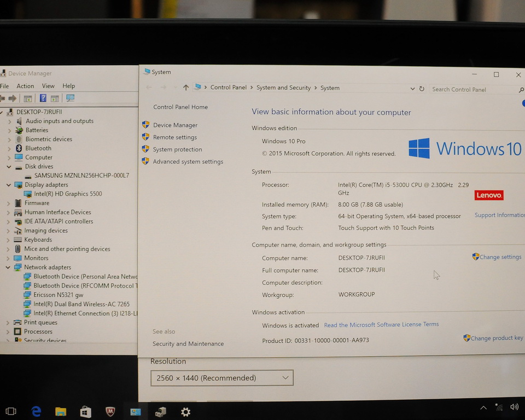Screen dimensions: 525x420
Task: Open address bar history dropdown chevron
Action: coord(412,89)
